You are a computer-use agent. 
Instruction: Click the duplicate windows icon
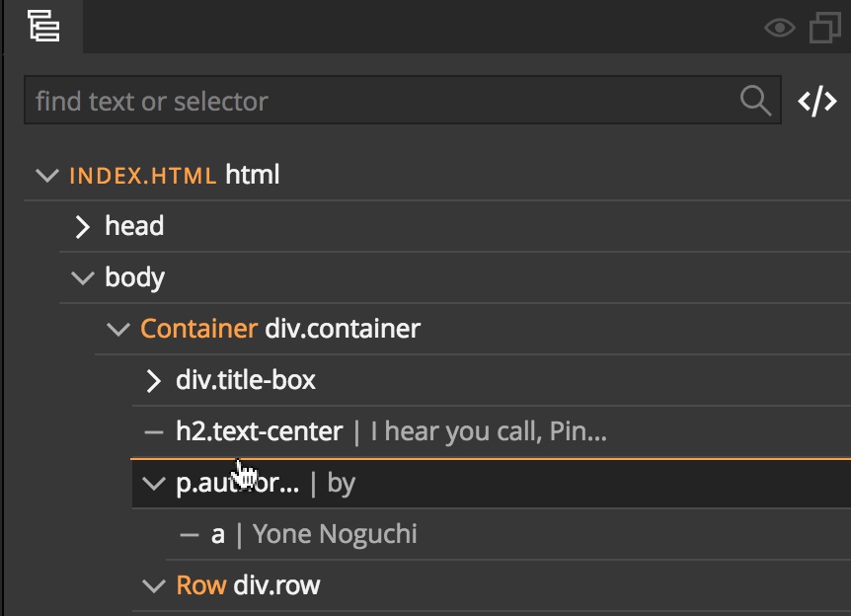click(825, 27)
